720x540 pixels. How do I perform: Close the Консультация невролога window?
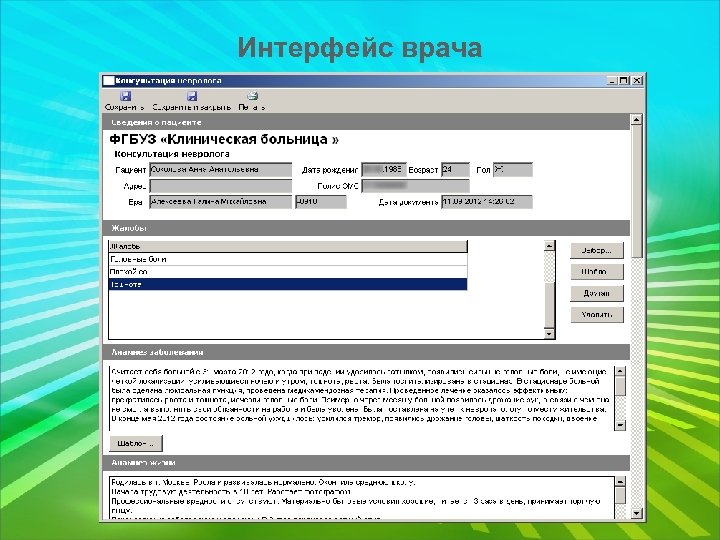click(636, 81)
